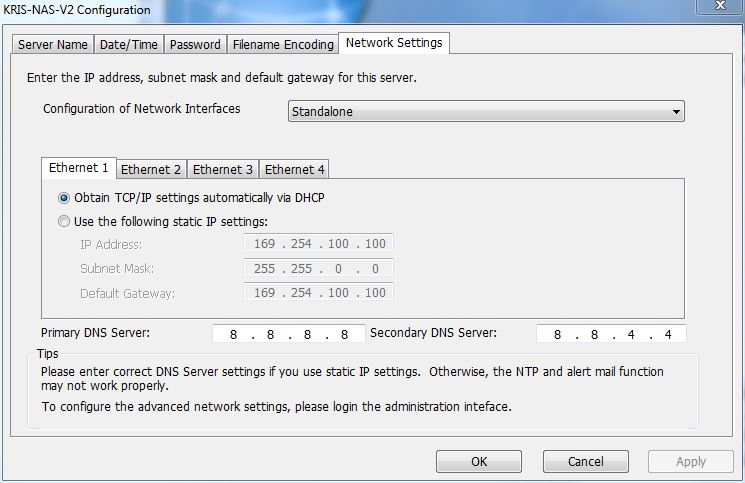The height and width of the screenshot is (483, 745).
Task: Click the Network Settings tab
Action: click(x=394, y=43)
